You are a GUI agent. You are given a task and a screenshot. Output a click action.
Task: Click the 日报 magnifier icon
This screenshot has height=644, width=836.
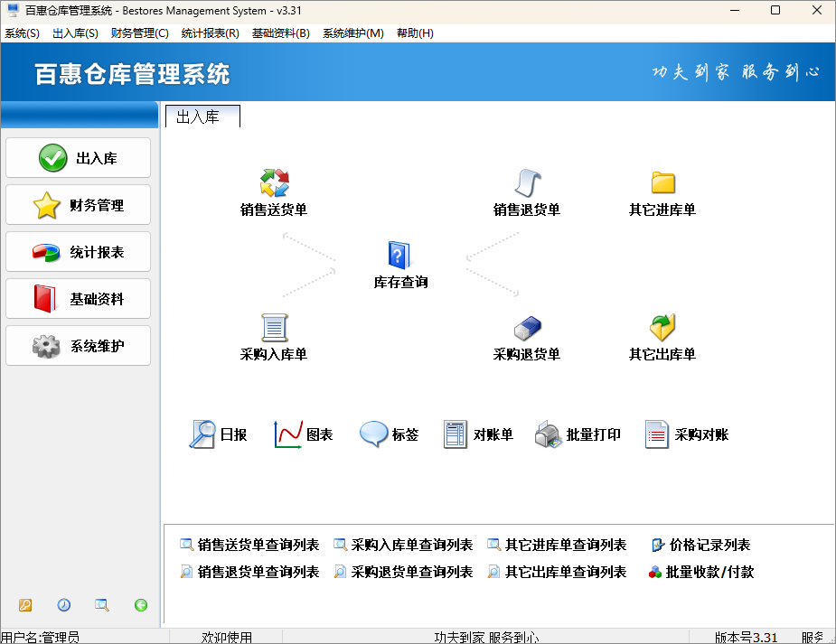[202, 434]
